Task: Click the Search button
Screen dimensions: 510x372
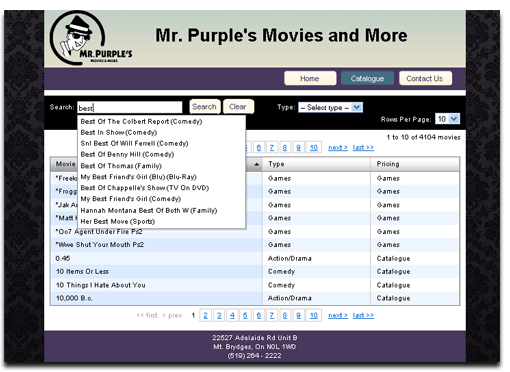Action: pos(205,107)
